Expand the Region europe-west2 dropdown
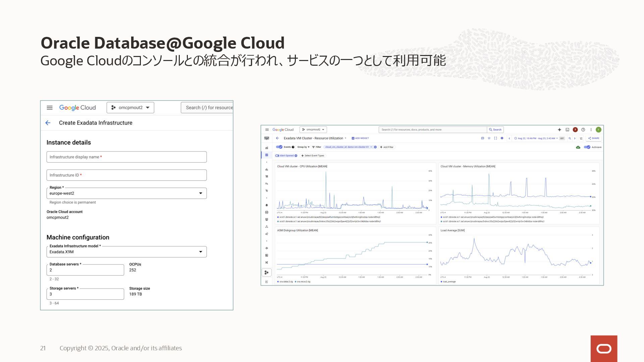 click(126, 193)
